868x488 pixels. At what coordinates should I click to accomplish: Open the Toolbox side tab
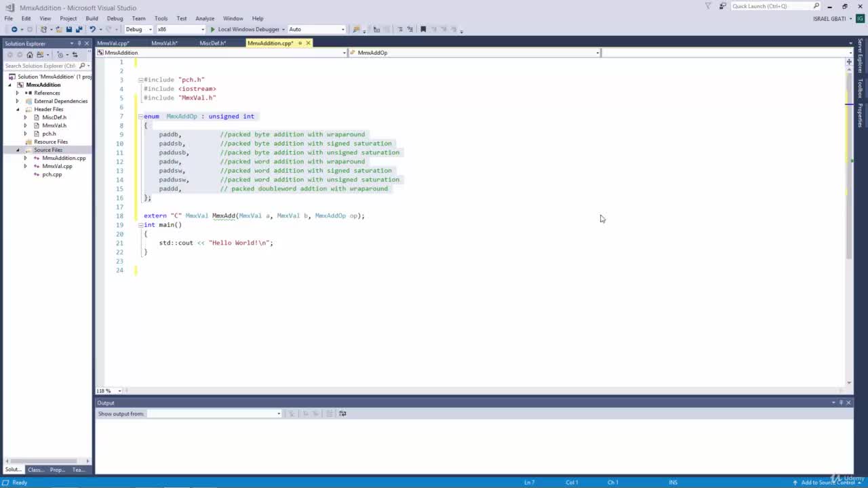tap(861, 88)
